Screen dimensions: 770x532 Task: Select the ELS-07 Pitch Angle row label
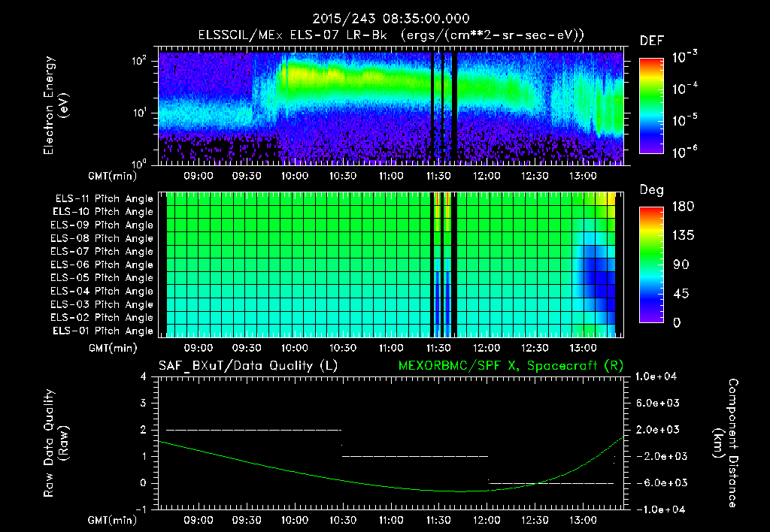pyautogui.click(x=102, y=251)
